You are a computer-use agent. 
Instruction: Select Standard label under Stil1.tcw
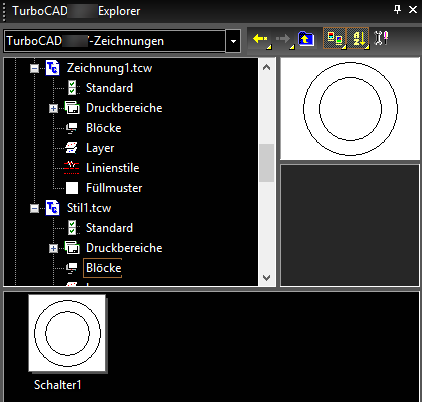[109, 228]
